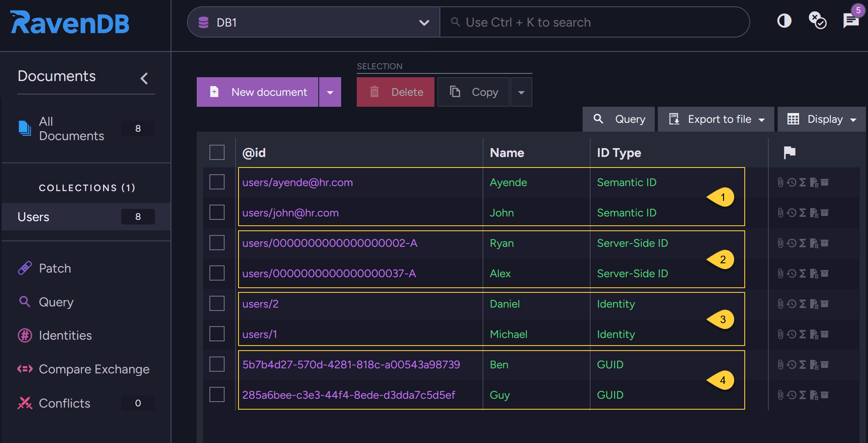Open notifications chat icon with badge 5

click(851, 20)
